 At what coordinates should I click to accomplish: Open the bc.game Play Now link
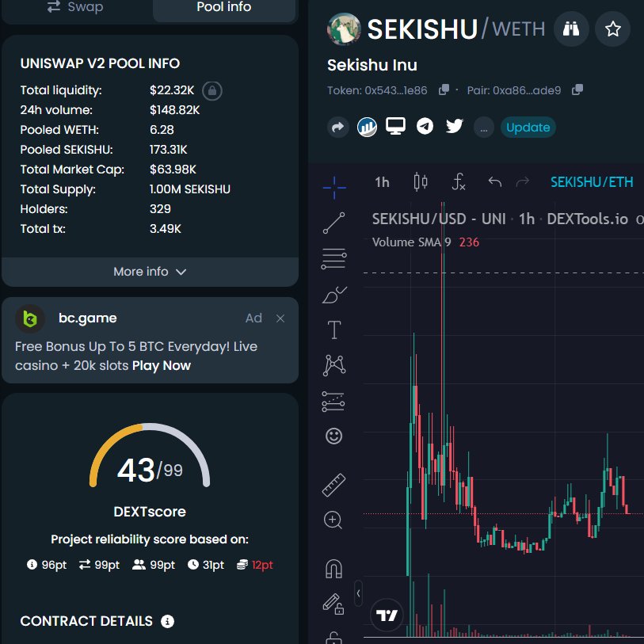[x=162, y=365]
